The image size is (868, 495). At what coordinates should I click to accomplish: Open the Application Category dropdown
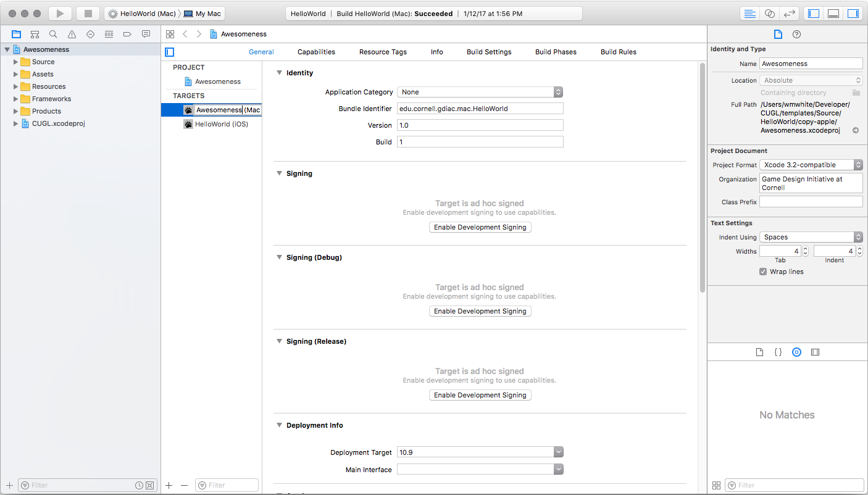(480, 92)
